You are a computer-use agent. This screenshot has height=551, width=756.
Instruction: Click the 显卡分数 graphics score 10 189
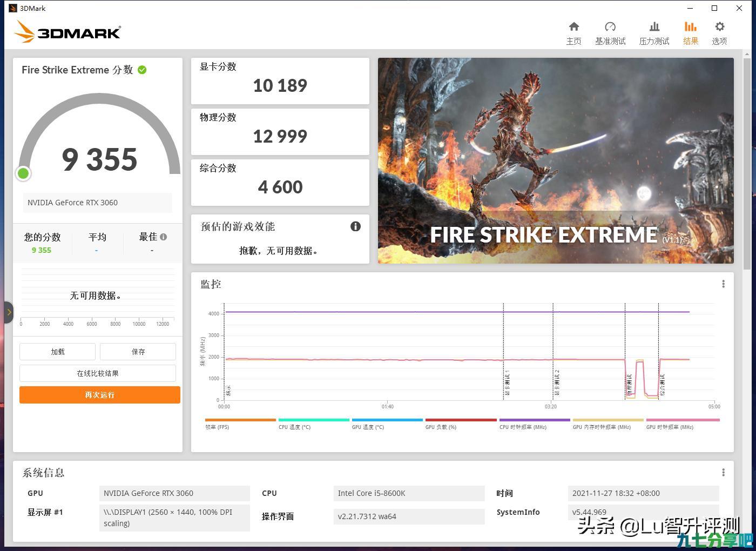coord(280,85)
